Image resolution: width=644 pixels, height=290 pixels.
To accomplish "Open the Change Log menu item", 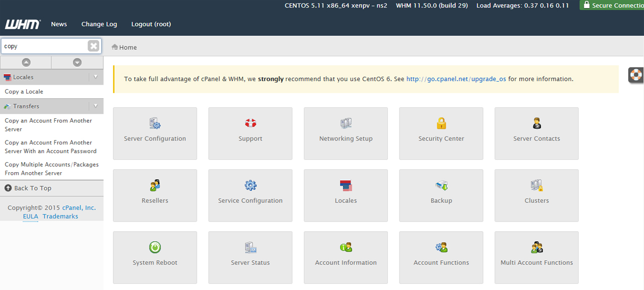I will click(99, 24).
